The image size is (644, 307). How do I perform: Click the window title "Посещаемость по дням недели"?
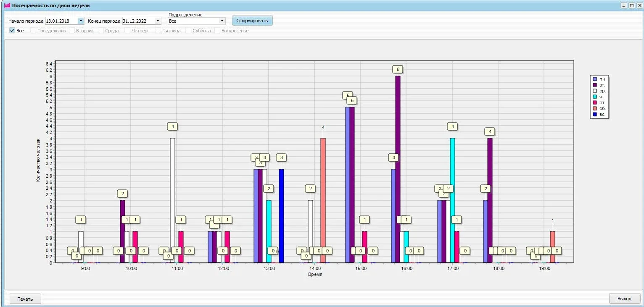(51, 5)
